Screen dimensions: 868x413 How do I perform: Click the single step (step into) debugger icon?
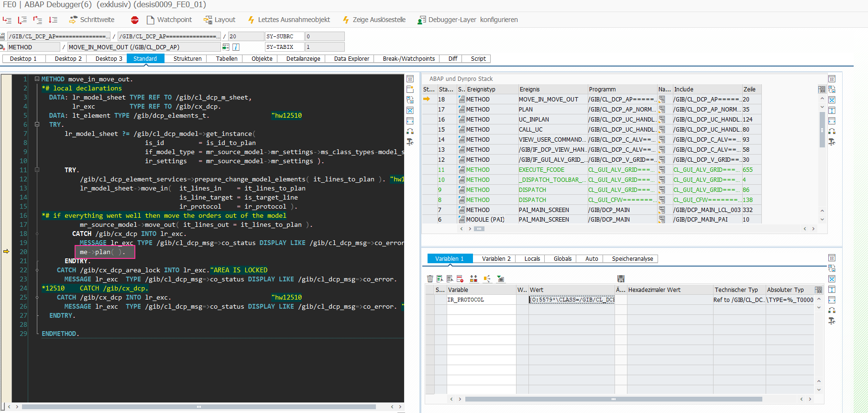pos(7,20)
